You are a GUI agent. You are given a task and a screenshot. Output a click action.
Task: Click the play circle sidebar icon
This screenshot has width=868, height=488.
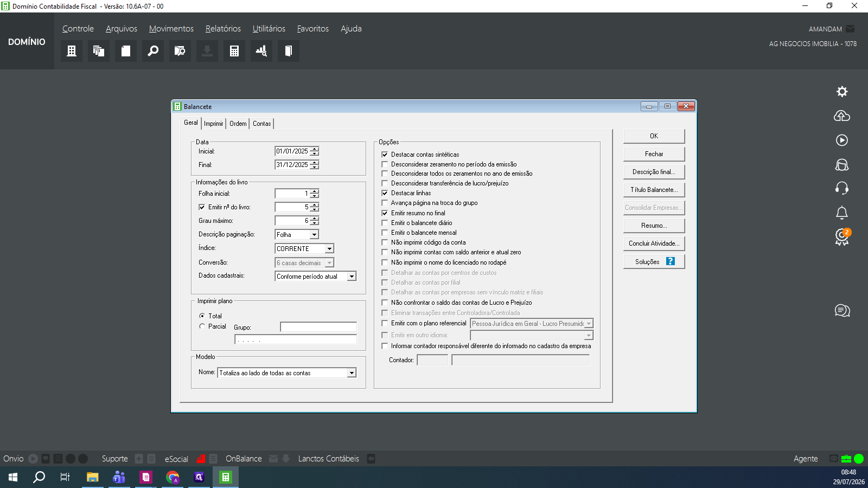842,140
